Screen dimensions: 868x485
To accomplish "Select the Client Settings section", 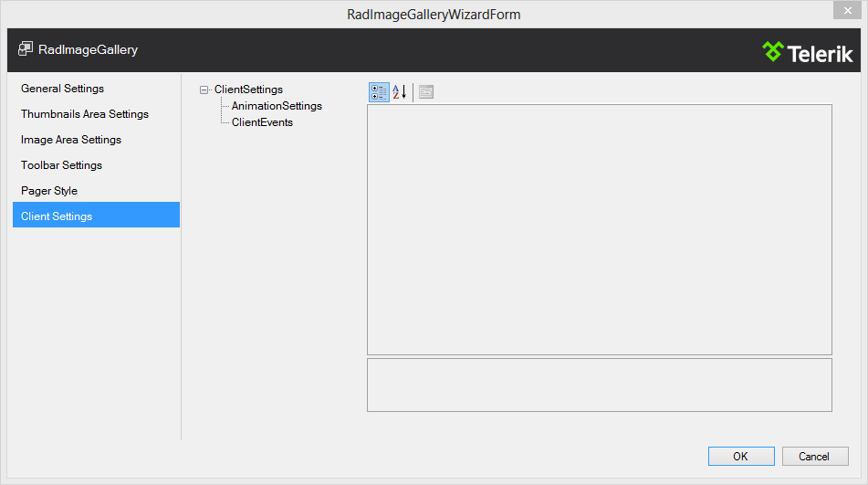I will pos(57,216).
